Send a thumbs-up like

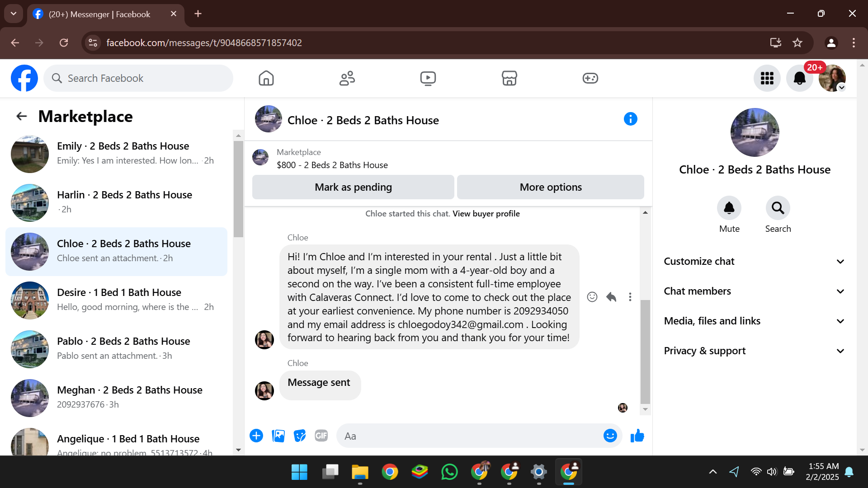[637, 436]
